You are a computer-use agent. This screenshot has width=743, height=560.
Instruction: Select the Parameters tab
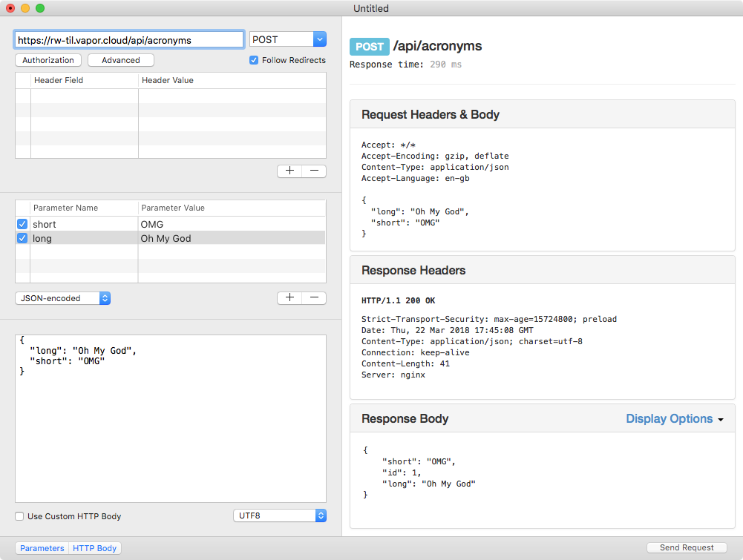[x=41, y=548]
